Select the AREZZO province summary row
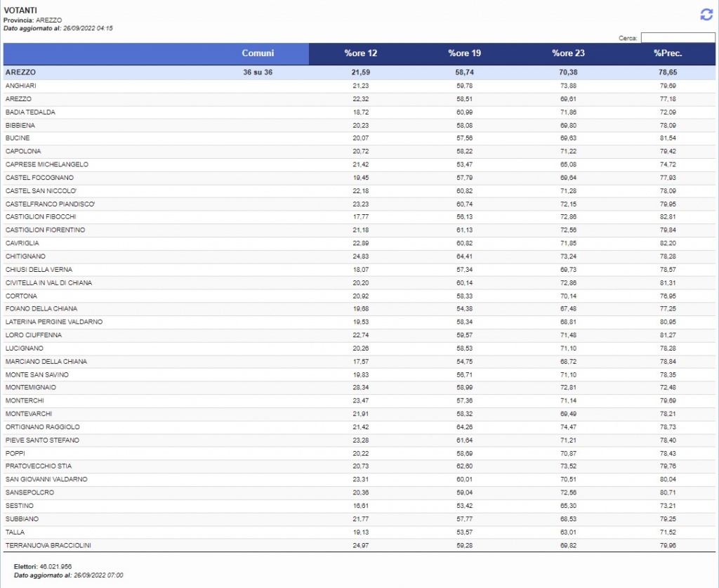 coord(21,72)
